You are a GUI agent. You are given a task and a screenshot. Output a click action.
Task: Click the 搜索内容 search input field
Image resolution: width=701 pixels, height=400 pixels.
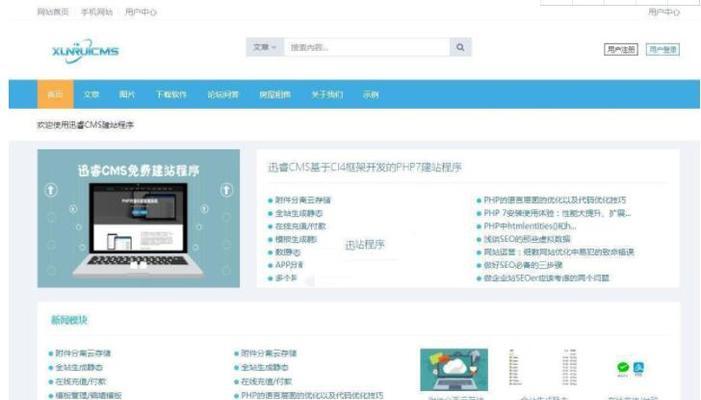point(367,47)
